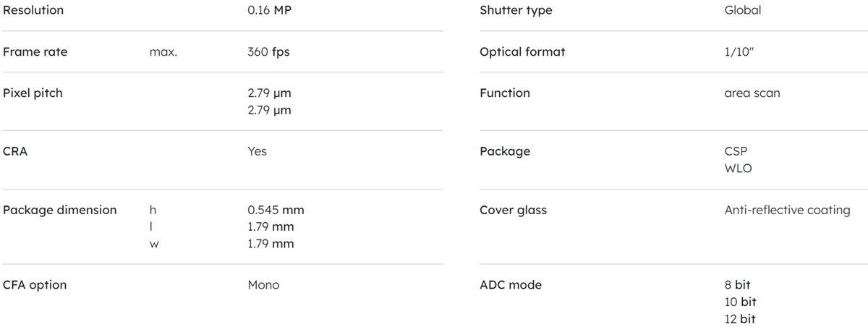Select the Anti-reflective coating value
Image resolution: width=868 pixels, height=327 pixels.
tap(787, 210)
